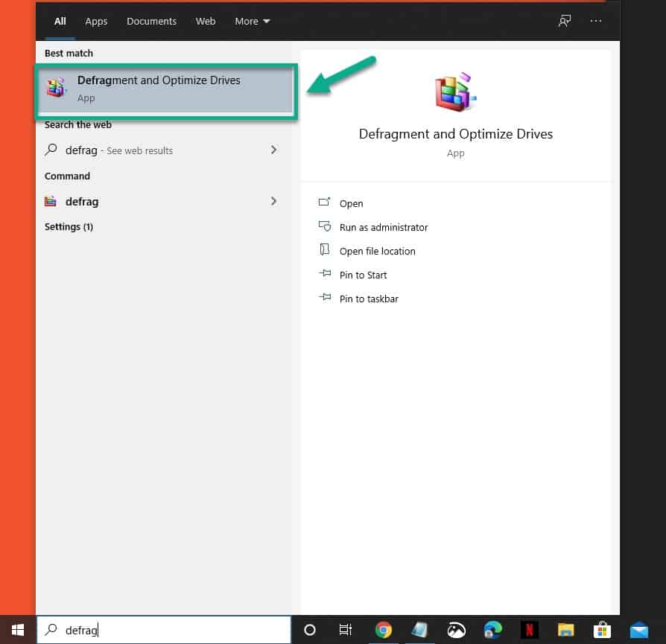Click Pin to Start

[x=363, y=275]
